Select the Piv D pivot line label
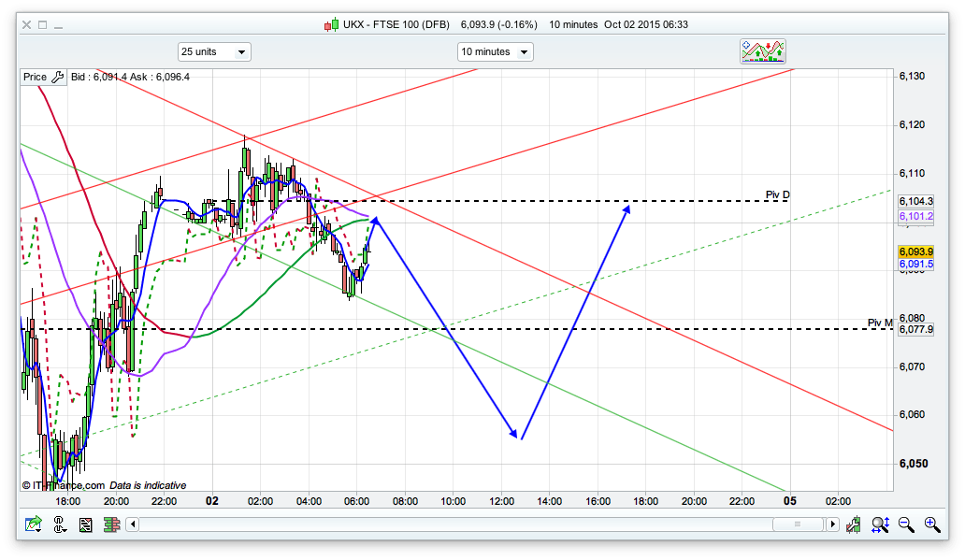This screenshot has height=560, width=965. click(777, 195)
